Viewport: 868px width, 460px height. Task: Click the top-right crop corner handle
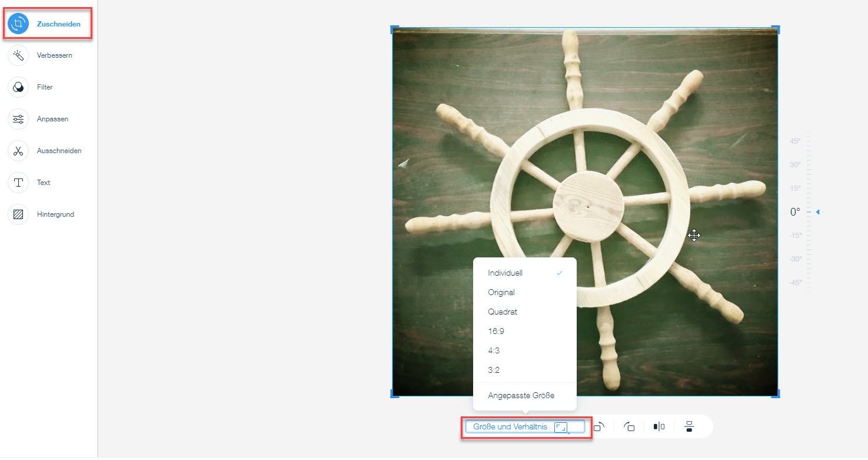pyautogui.click(x=777, y=29)
